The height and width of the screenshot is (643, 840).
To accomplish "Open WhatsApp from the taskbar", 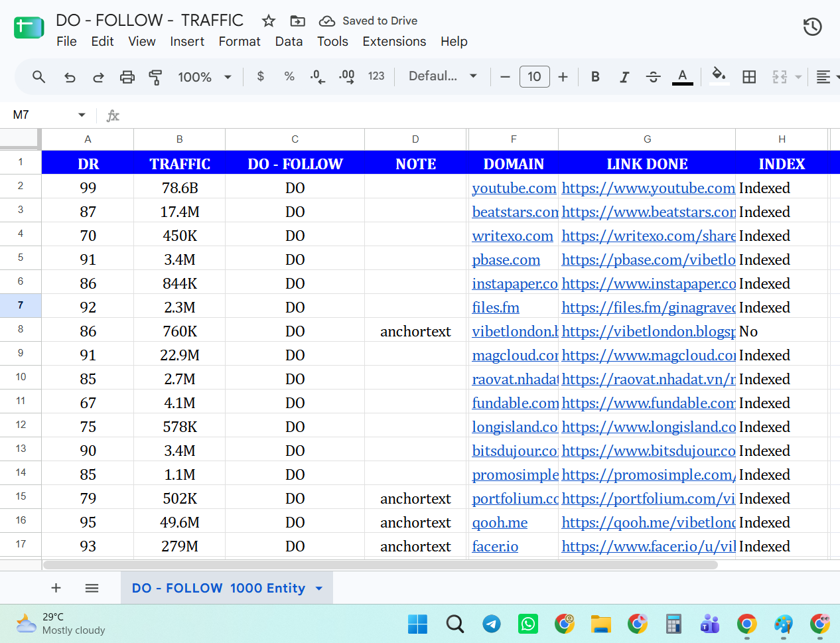I will 528,624.
